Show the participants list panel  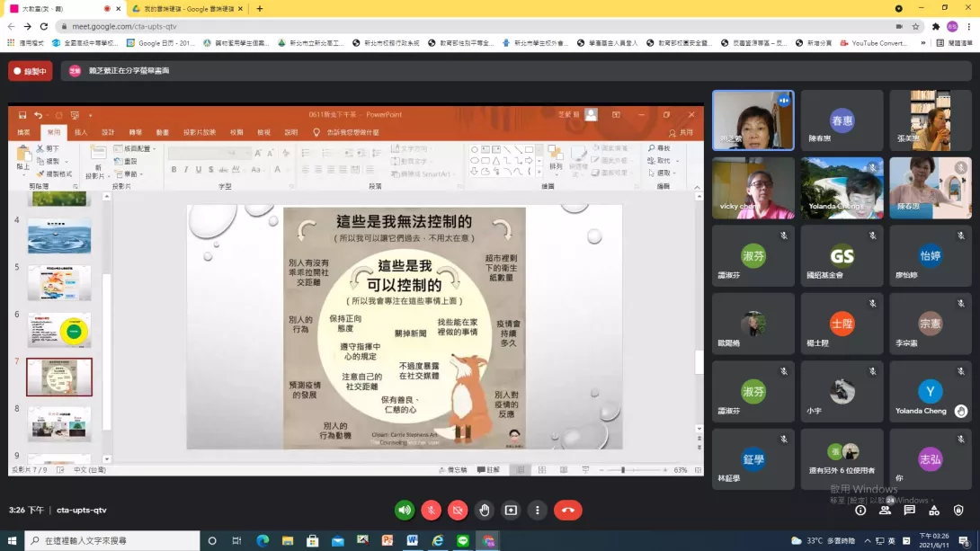tap(885, 511)
